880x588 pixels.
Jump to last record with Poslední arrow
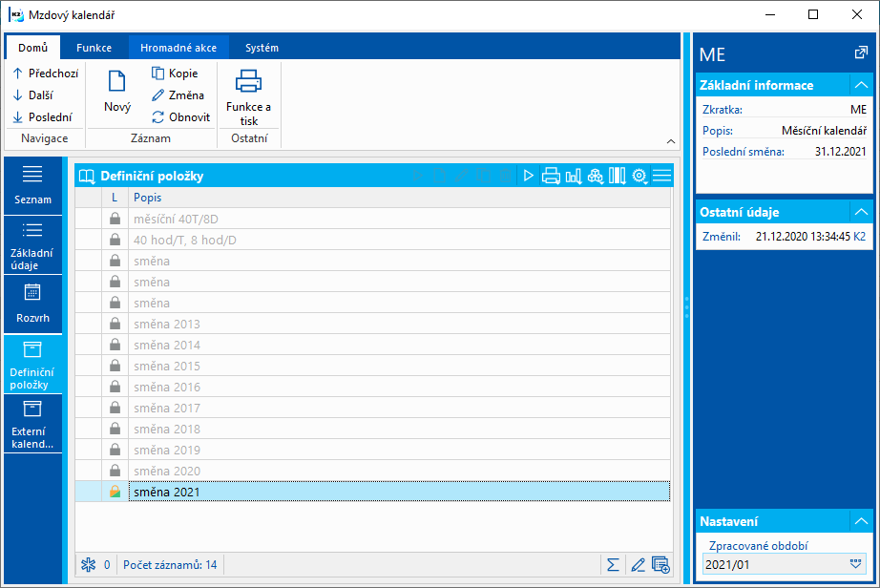coord(17,117)
